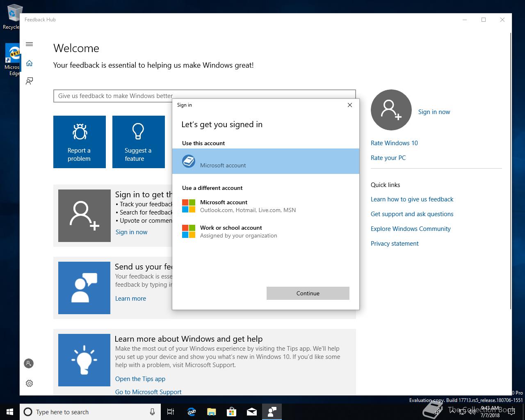Click the large add-user avatar circle
The height and width of the screenshot is (420, 525).
pos(391,110)
